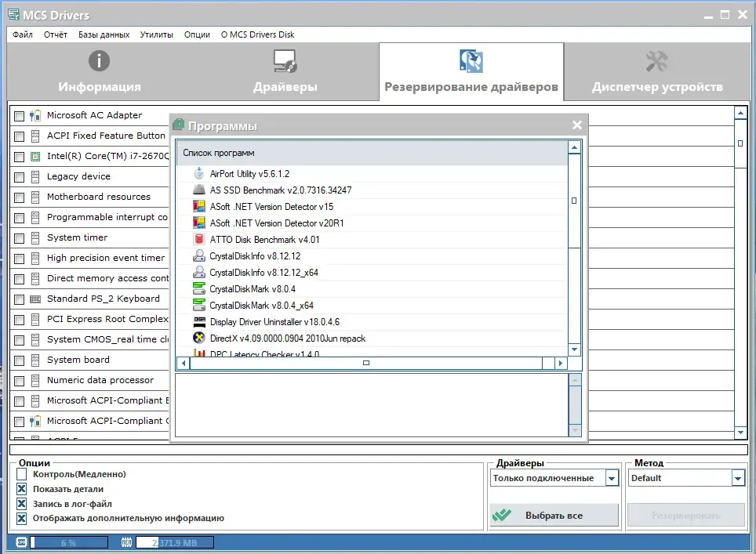The width and height of the screenshot is (756, 554).
Task: Click the AS SSD Benchmark program icon
Action: 198,190
